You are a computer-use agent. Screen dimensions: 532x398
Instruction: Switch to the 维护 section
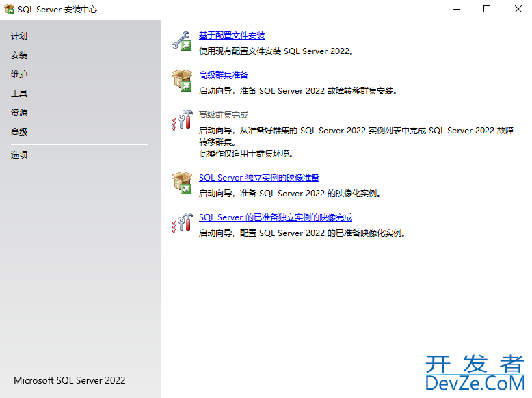(x=19, y=75)
